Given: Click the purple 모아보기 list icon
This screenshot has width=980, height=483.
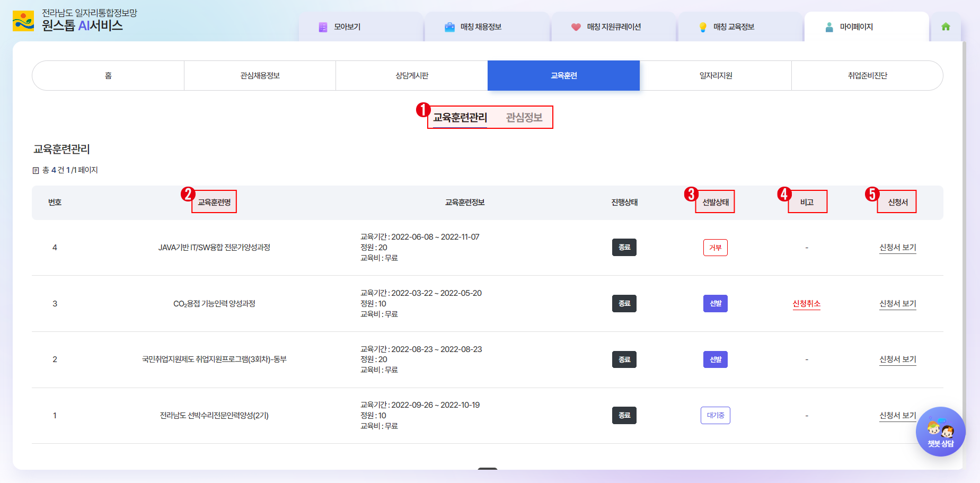Looking at the screenshot, I should coord(323,27).
